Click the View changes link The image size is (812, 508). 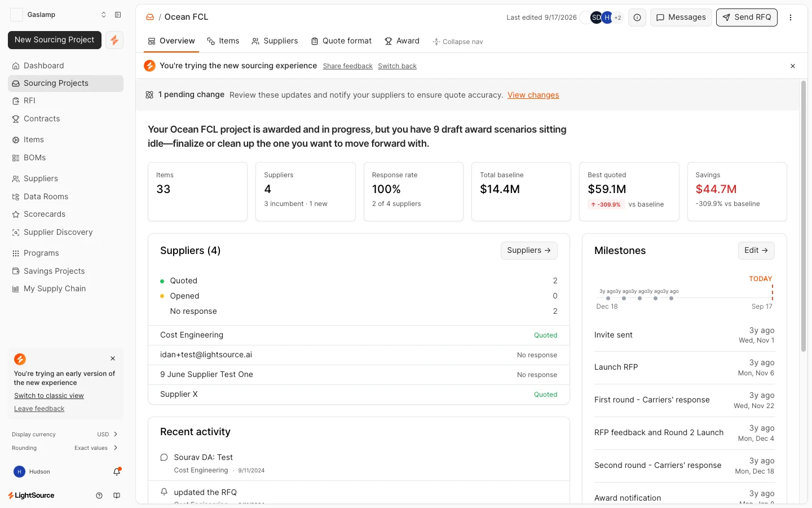pos(533,95)
